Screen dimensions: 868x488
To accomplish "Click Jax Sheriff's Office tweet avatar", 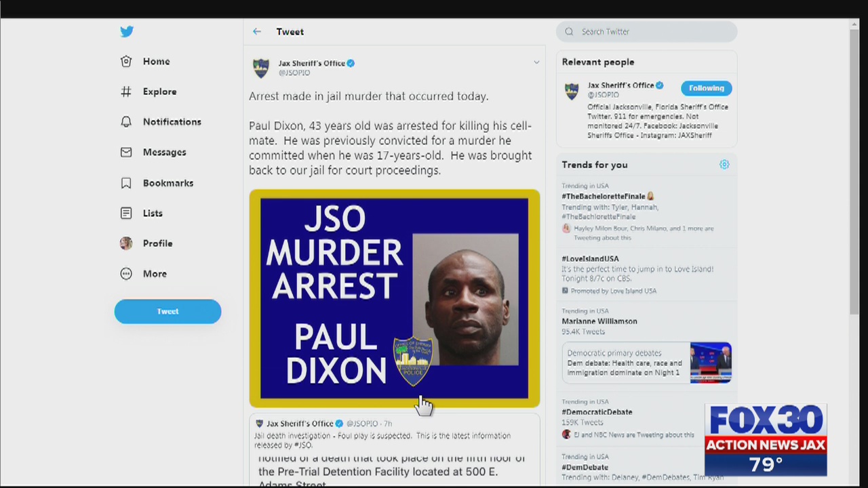I will pyautogui.click(x=261, y=68).
